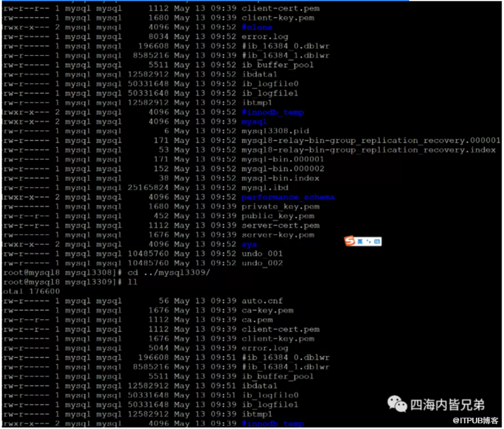Select the mysql.ibd file name
The height and width of the screenshot is (429, 504).
(265, 188)
